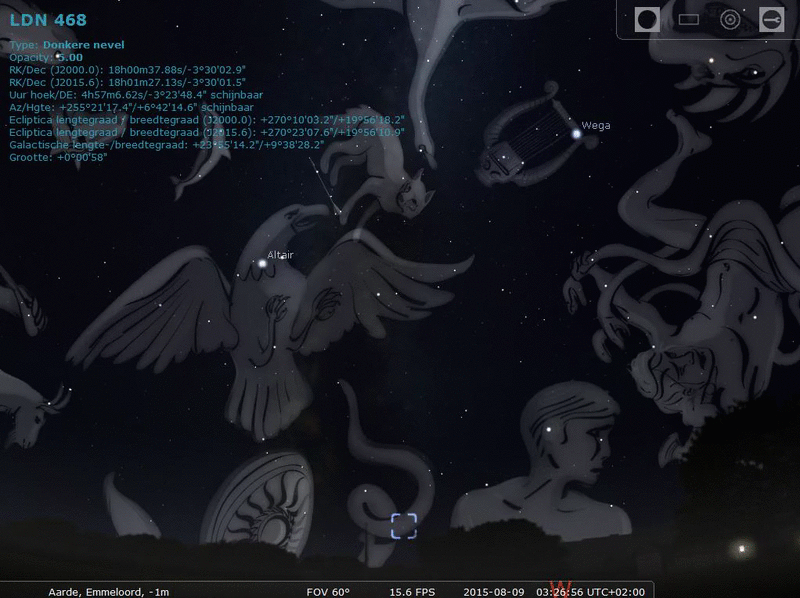Click location 'Aarde, Emmeloord, -1m' in status bar
Screen dimensions: 800x598
(x=109, y=592)
